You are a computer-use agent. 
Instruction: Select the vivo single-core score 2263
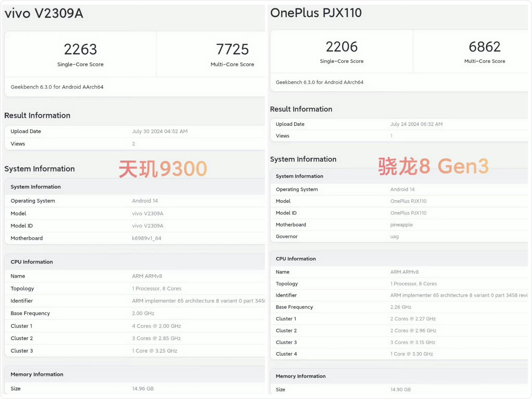(80, 49)
